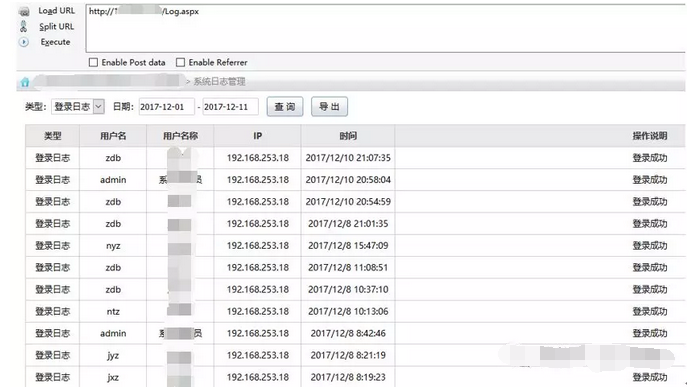Click 登录日志 cell in the jyz row
Screen dimensions: 696x391
coord(52,355)
